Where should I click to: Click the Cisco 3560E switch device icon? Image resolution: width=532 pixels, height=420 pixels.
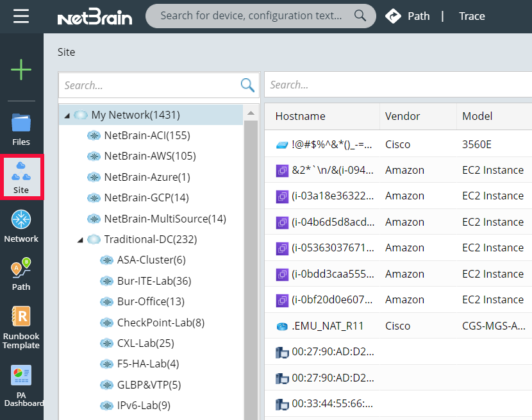[282, 145]
